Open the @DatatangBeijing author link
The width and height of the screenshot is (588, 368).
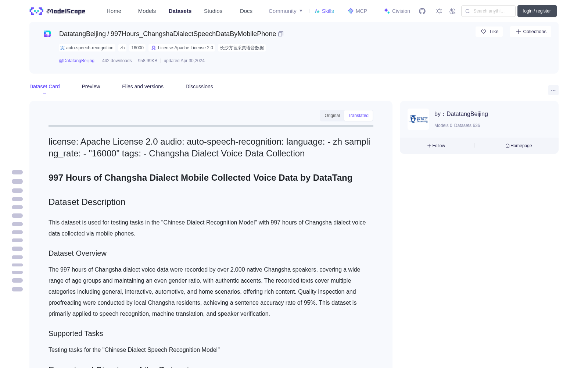pos(76,61)
